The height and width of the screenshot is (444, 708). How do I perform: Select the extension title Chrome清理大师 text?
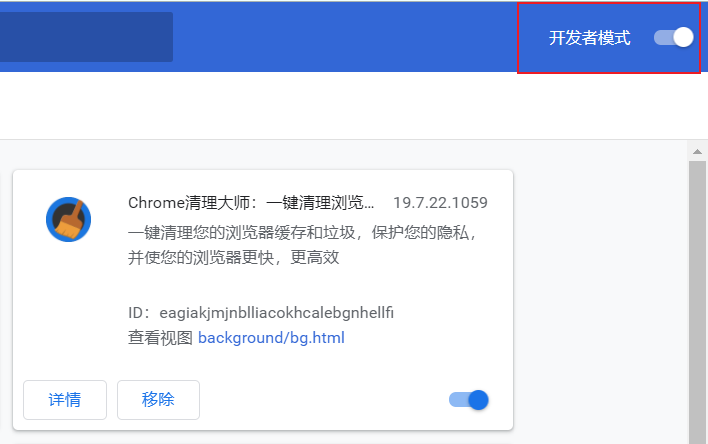tap(251, 203)
